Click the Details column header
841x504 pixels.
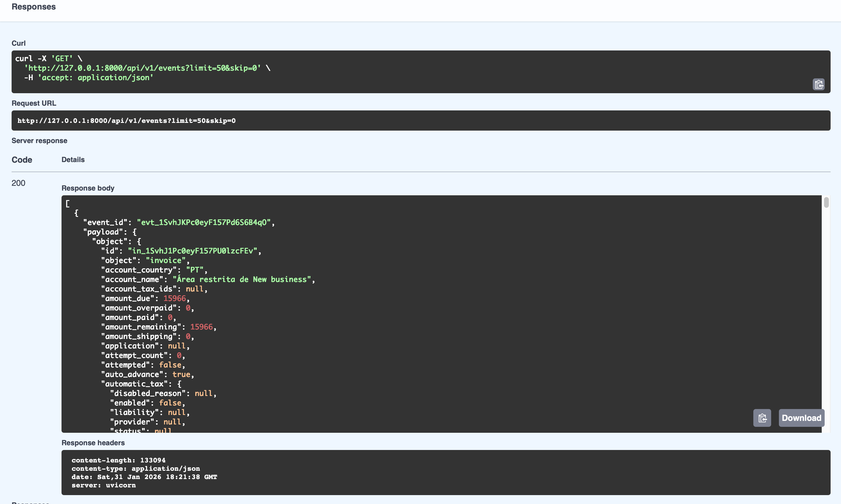pos(73,160)
